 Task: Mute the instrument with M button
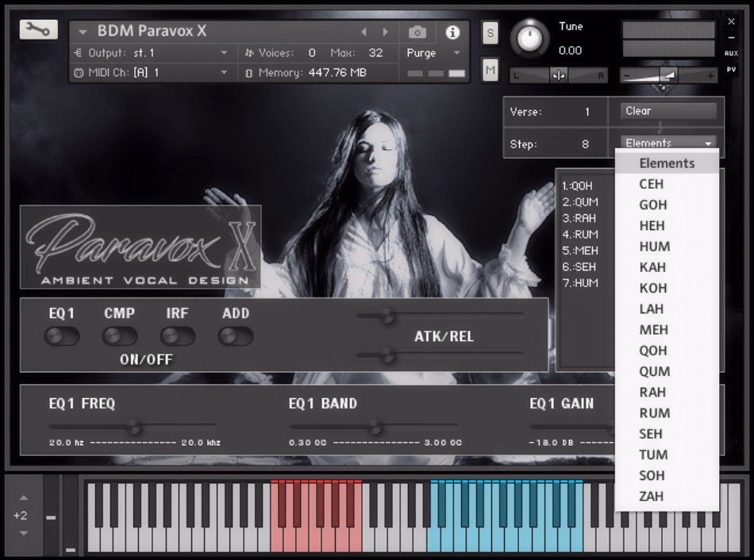(x=490, y=70)
